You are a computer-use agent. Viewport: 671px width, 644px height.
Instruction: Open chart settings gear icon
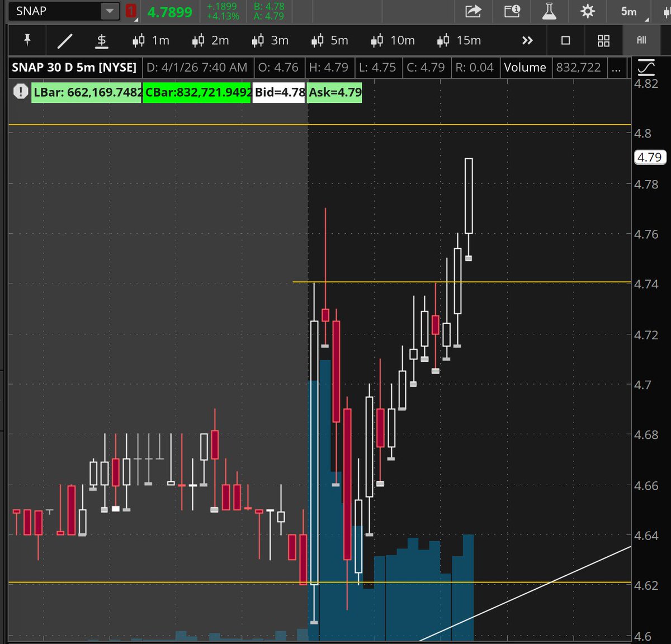pyautogui.click(x=588, y=11)
